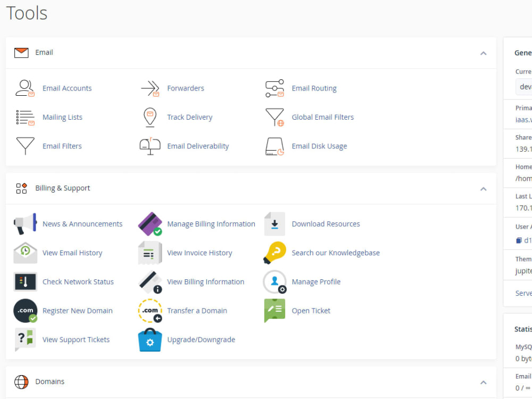The image size is (532, 399).
Task: Open the Email Routing link
Action: pyautogui.click(x=314, y=88)
